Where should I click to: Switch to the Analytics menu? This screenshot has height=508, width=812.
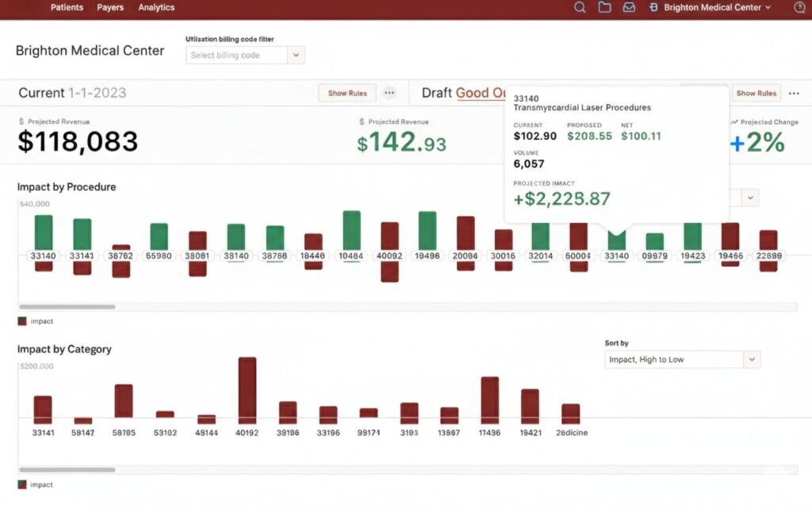point(156,7)
